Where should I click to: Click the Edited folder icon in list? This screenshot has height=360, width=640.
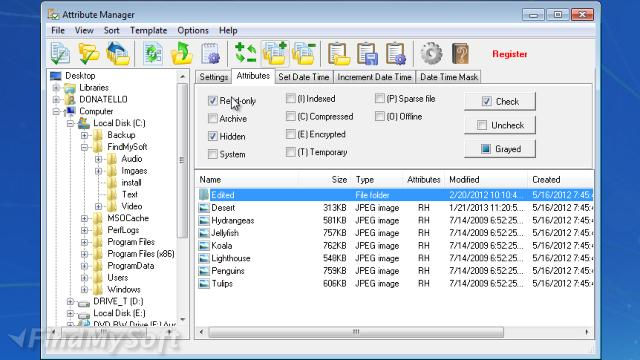[204, 195]
